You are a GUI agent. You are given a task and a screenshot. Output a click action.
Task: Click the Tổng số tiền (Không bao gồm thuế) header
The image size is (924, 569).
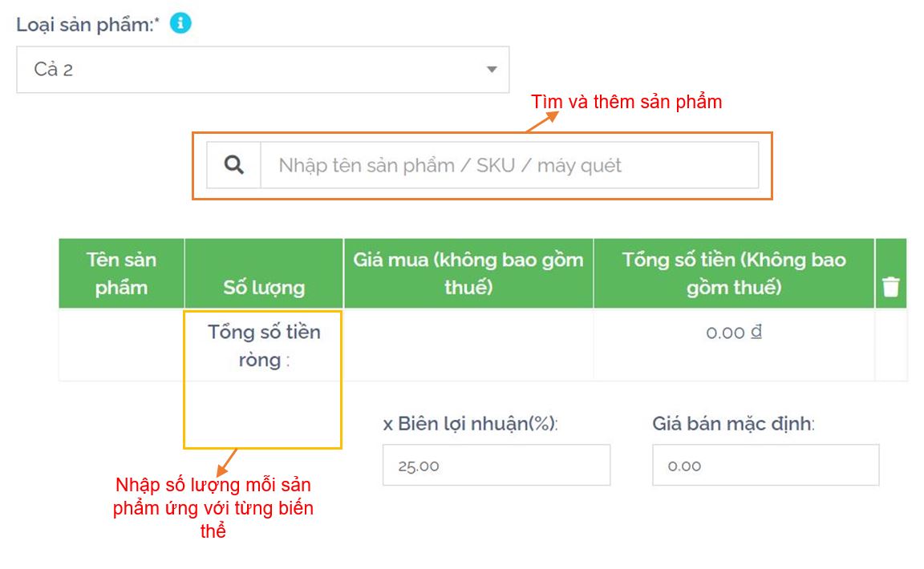click(734, 273)
